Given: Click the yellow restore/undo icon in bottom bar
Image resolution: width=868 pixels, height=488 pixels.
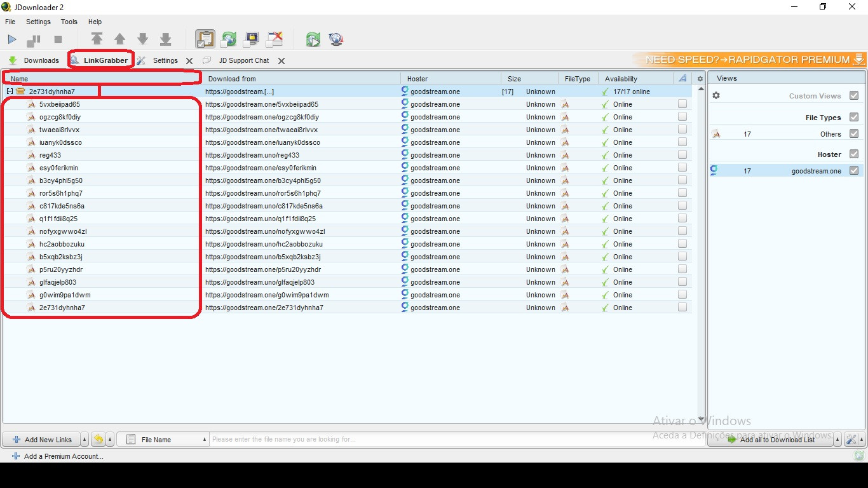Looking at the screenshot, I should 98,440.
